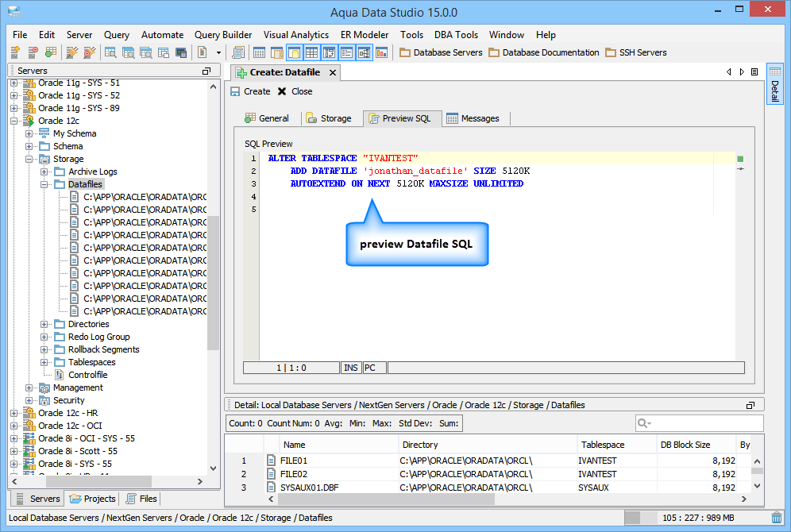Open the DBA Tools menu
Screen dimensions: 791x532
pos(456,35)
